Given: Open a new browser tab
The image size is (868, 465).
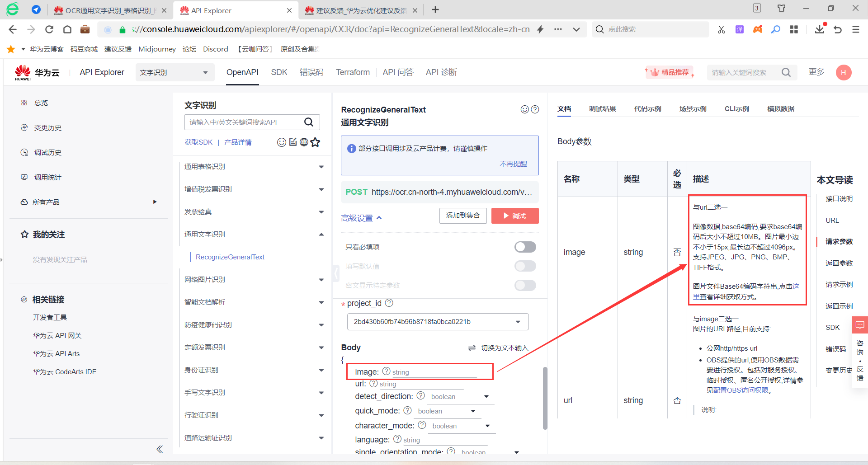Looking at the screenshot, I should 435,10.
